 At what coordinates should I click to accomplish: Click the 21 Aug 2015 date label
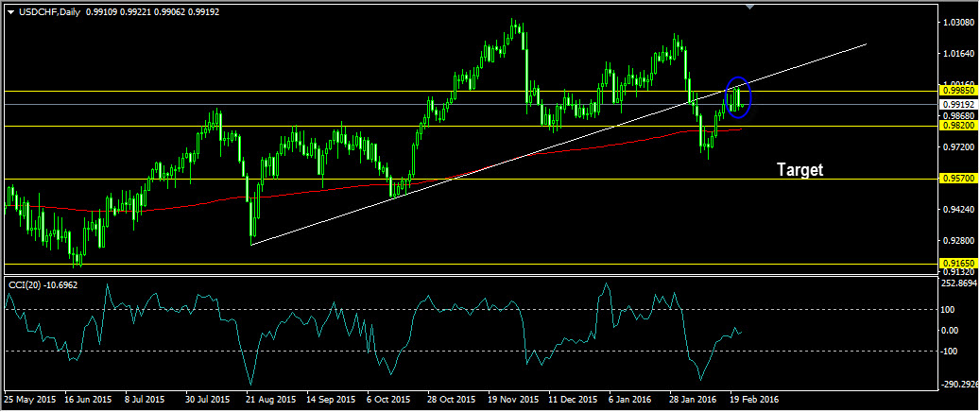(x=271, y=399)
